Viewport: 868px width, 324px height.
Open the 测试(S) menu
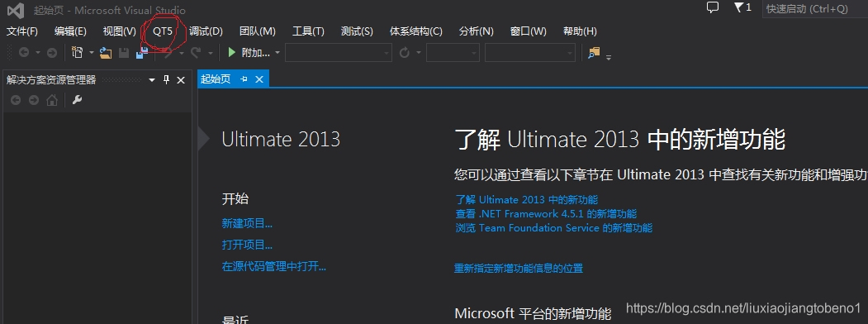(x=357, y=31)
